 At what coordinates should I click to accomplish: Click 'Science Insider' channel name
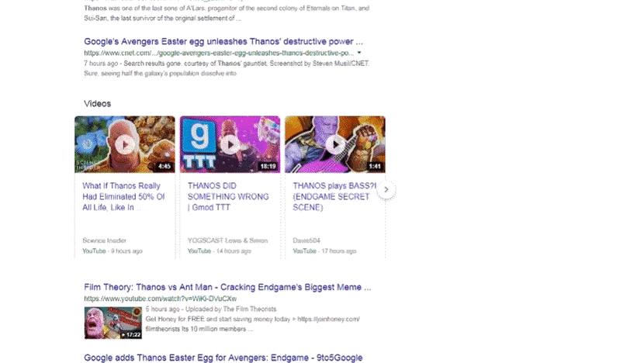pyautogui.click(x=104, y=240)
